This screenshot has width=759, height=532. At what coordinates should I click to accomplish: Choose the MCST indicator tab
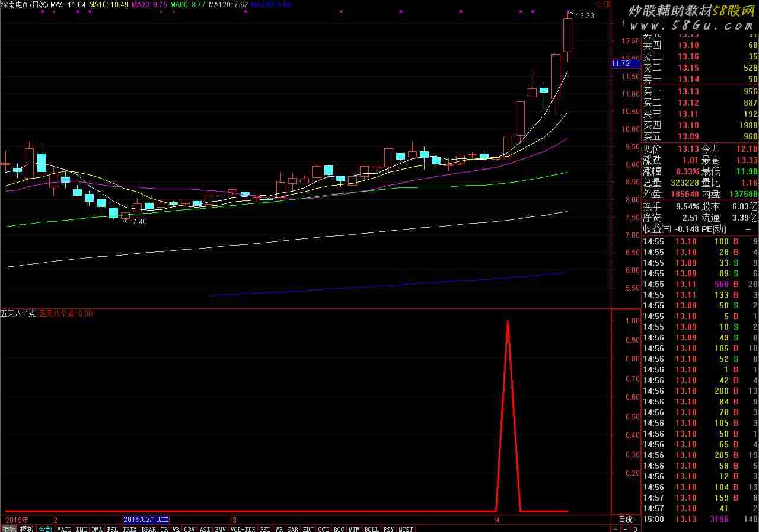tap(406, 528)
